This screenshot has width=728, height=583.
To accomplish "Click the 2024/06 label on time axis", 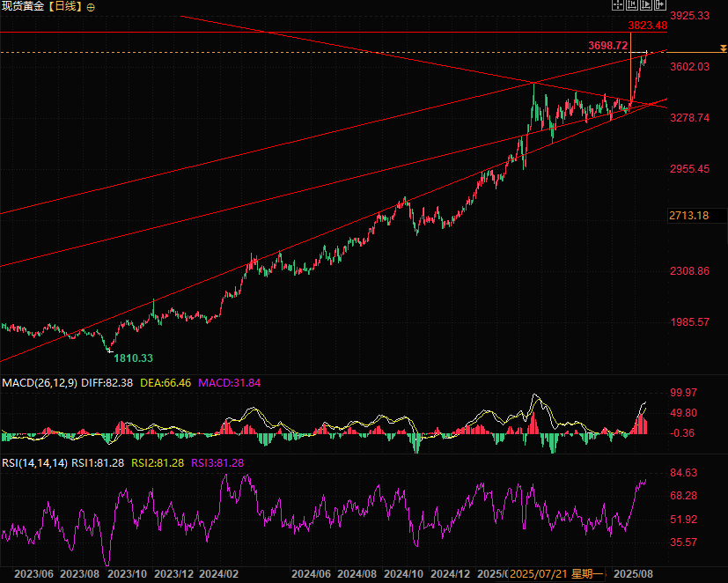I will (x=310, y=573).
